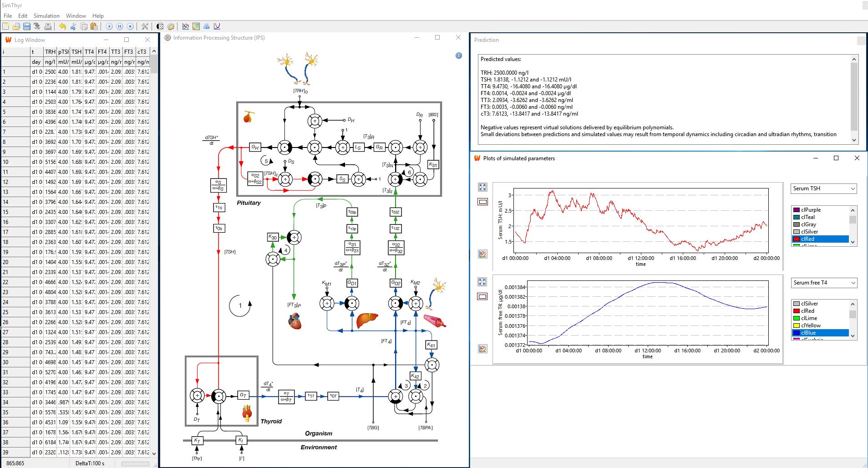
Task: Toggle the title-box icon of the free T4 plot
Action: 482,296
